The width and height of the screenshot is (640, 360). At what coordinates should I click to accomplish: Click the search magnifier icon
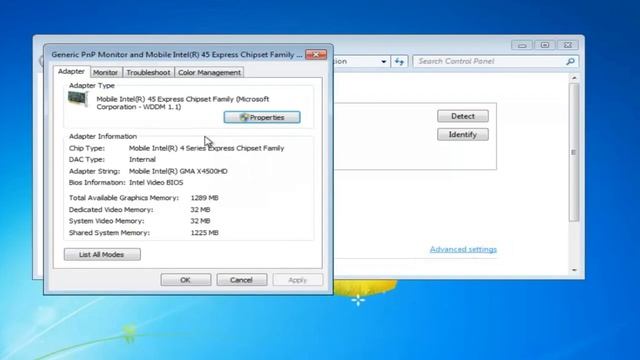tap(570, 61)
